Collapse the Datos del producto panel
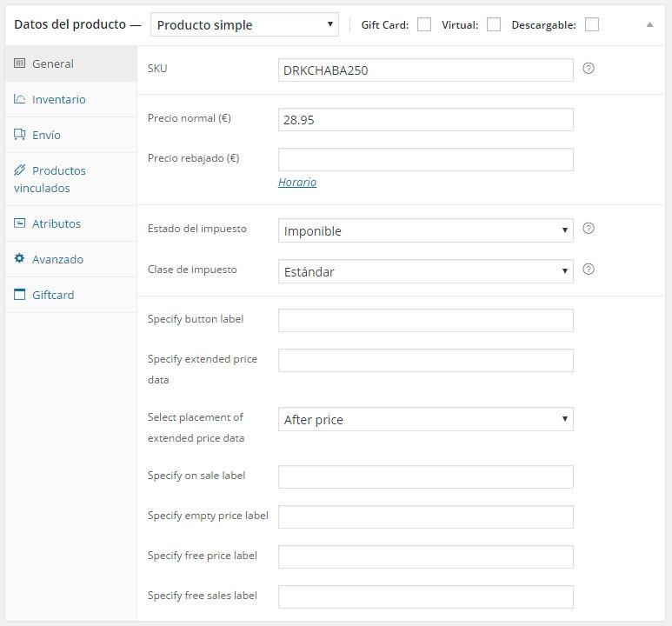The width and height of the screenshot is (672, 626). point(649,24)
